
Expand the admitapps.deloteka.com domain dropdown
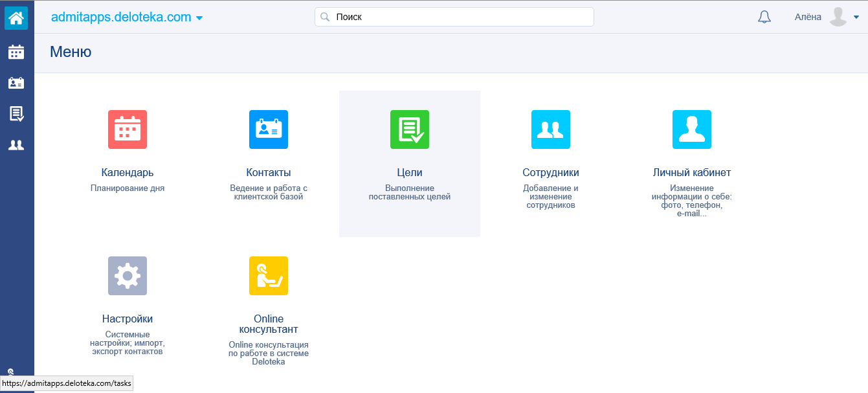click(x=199, y=18)
